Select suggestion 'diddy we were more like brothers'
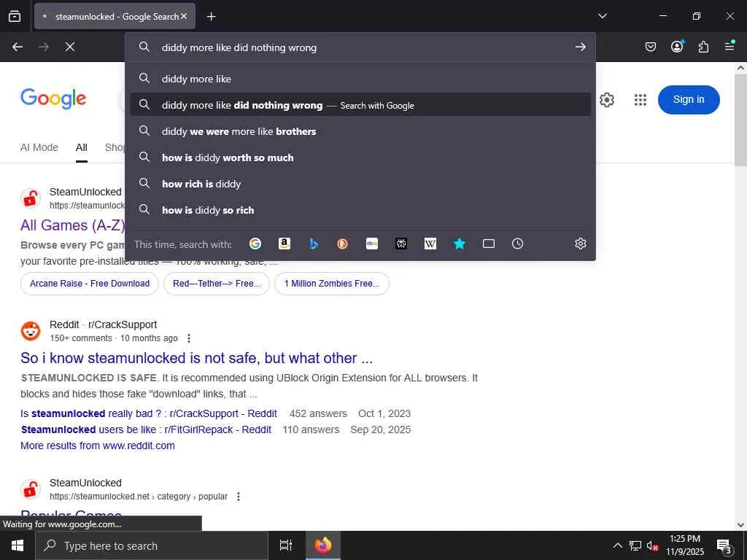747x560 pixels. pos(360,131)
